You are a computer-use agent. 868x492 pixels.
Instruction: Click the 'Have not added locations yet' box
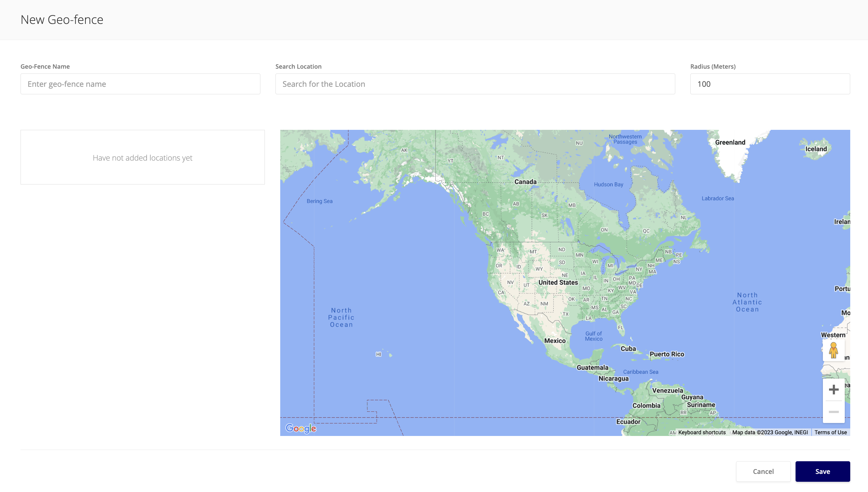pos(143,158)
